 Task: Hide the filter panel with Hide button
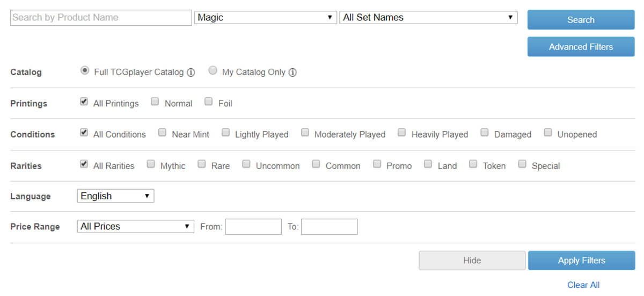coord(472,261)
